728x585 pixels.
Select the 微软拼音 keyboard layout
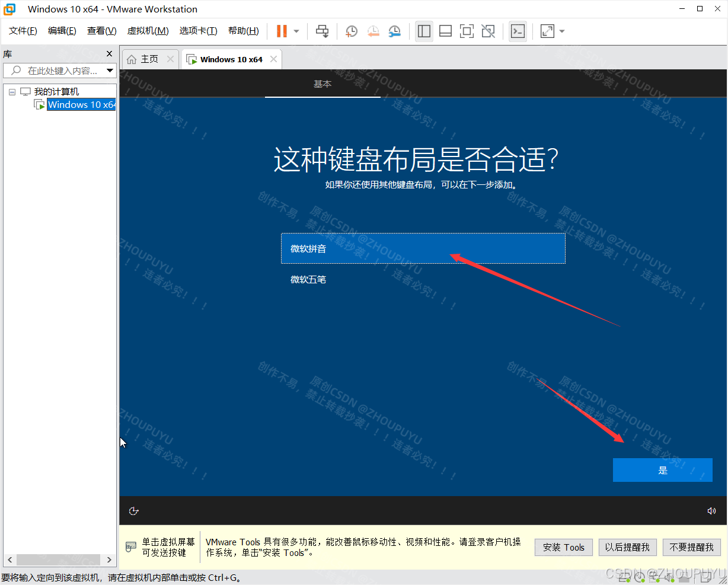[423, 248]
